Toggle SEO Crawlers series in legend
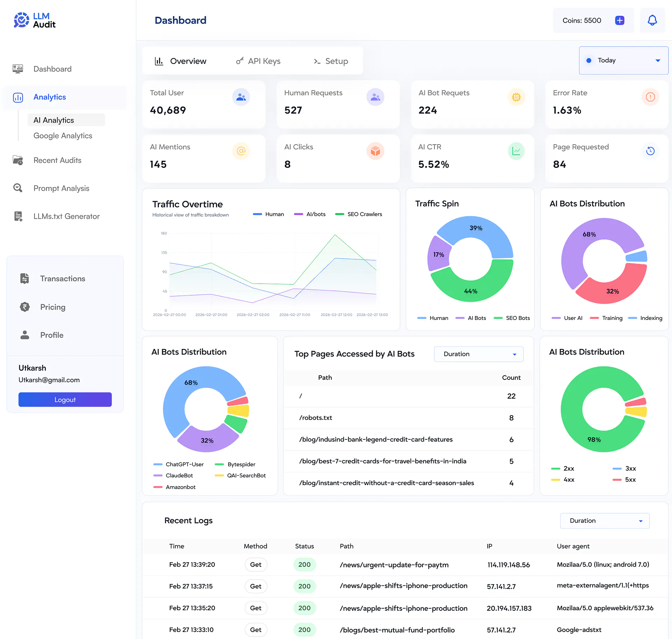Screen dimensions: 672x639 point(358,214)
